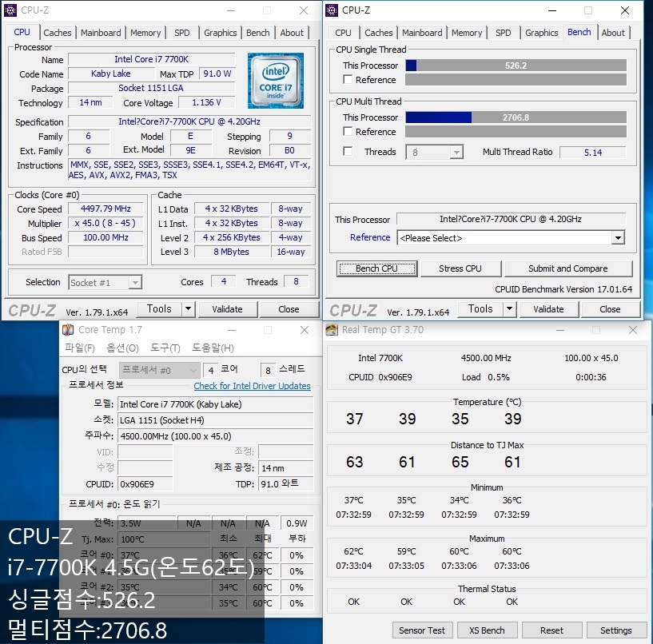Click the Intel Core i7 logo badge
The image size is (653, 644).
(275, 81)
